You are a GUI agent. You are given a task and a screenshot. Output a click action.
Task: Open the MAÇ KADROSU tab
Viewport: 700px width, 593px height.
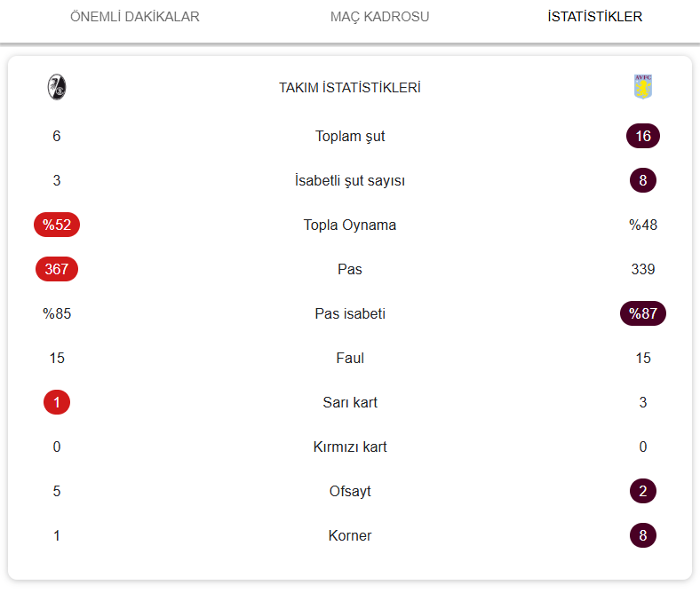click(x=379, y=17)
